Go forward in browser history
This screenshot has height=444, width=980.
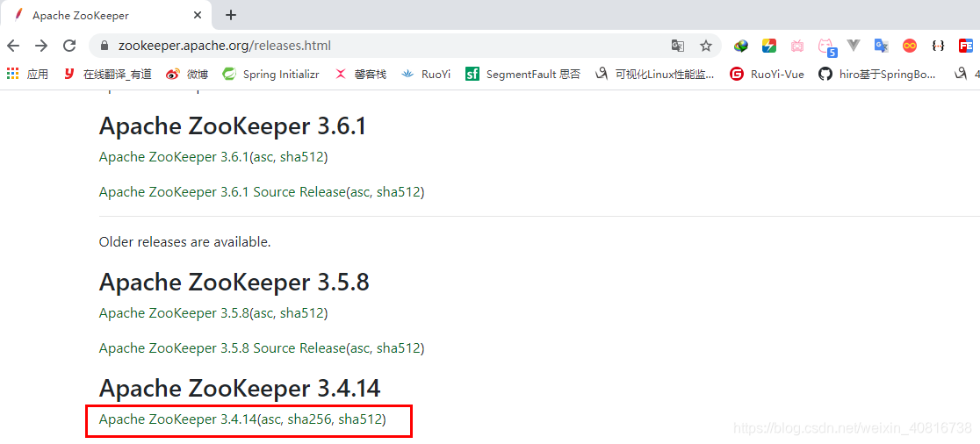(x=41, y=46)
